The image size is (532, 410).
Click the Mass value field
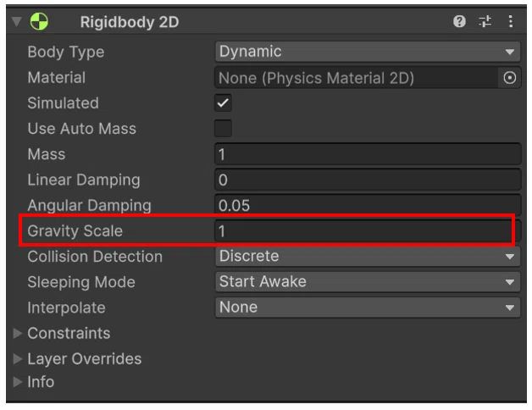[x=368, y=154]
